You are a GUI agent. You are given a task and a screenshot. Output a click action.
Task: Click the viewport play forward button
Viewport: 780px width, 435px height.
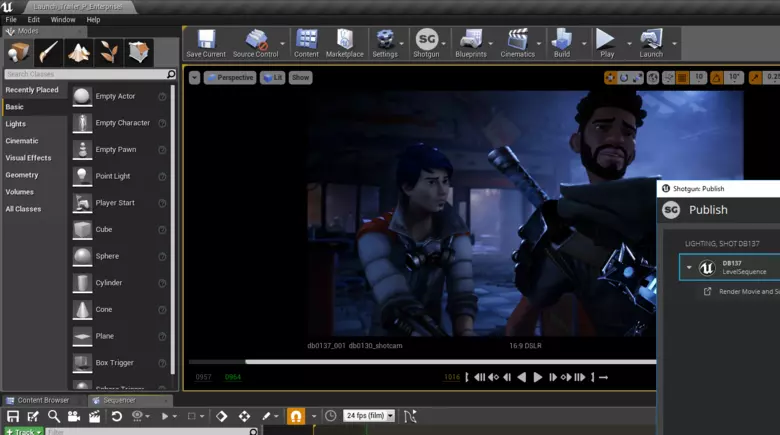(538, 377)
